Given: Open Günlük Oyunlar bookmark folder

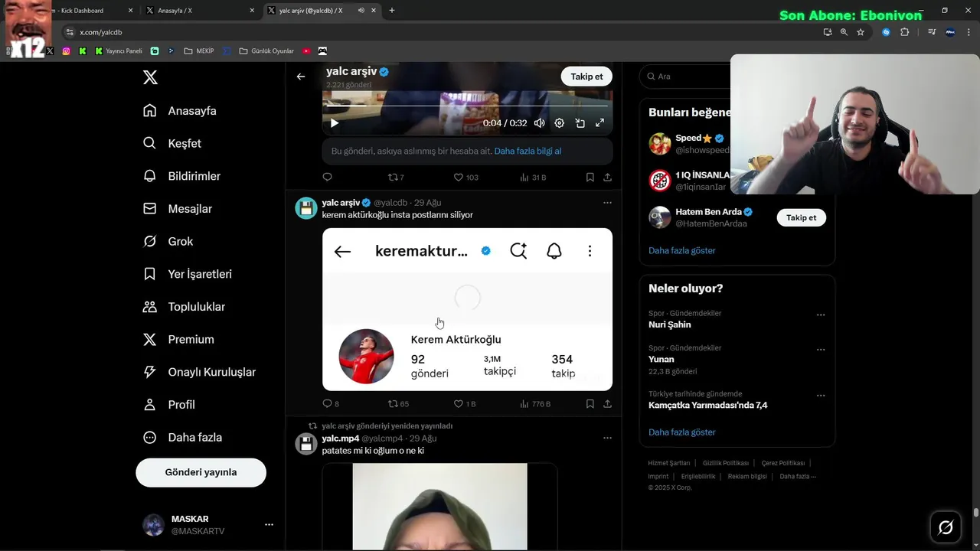Looking at the screenshot, I should tap(266, 51).
